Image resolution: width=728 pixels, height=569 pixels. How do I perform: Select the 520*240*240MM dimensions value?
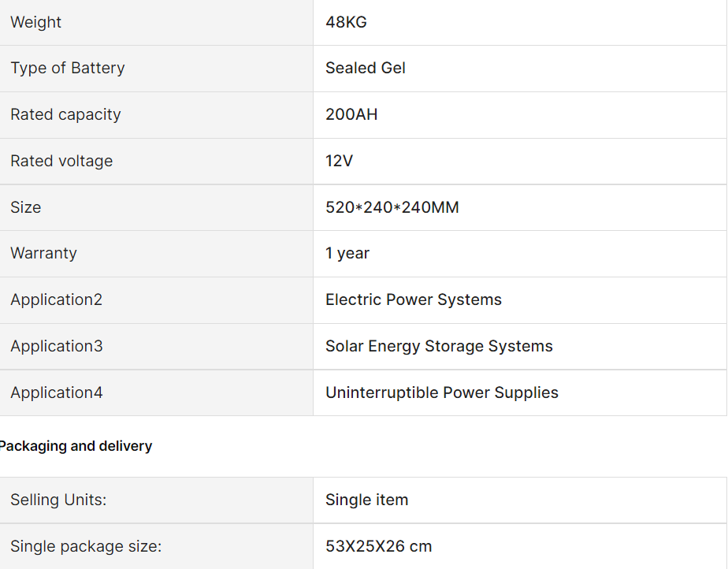(x=392, y=207)
